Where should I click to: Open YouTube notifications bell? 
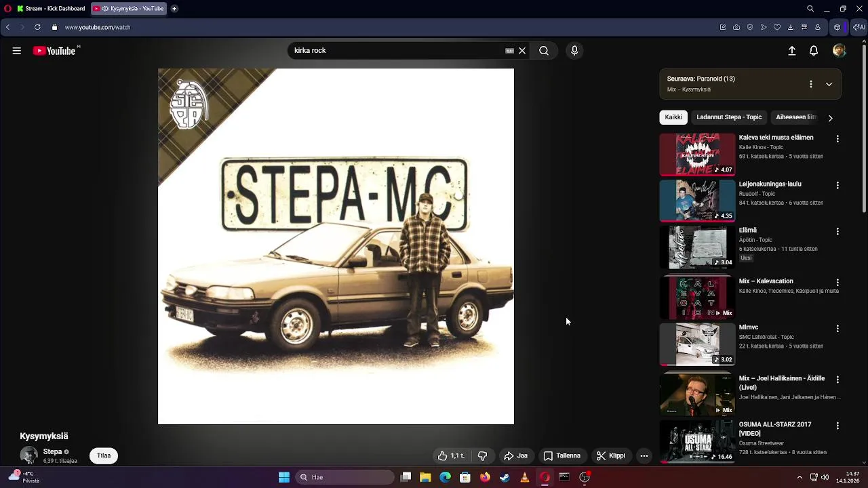pos(814,51)
